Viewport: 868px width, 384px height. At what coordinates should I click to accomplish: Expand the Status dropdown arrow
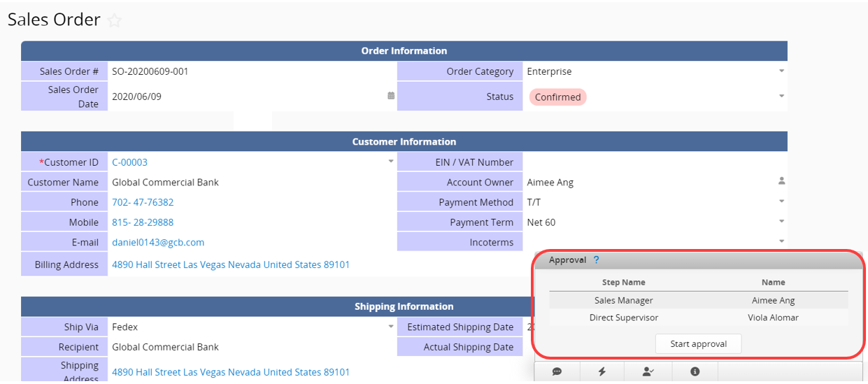click(781, 96)
